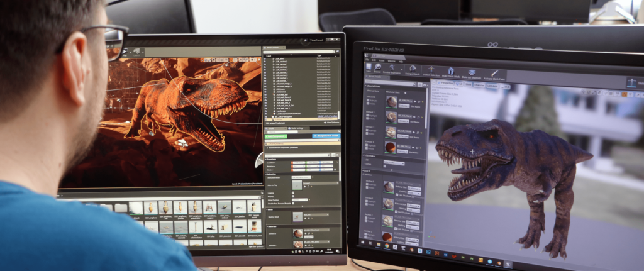The height and width of the screenshot is (271, 644).
Task: Click the green Add Component button
Action: [275, 135]
